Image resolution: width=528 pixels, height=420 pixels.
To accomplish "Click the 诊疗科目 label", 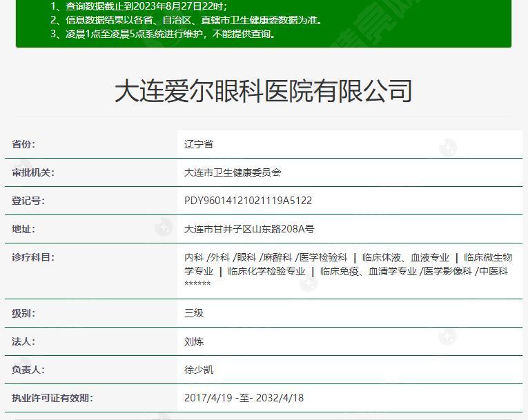I will click(33, 257).
